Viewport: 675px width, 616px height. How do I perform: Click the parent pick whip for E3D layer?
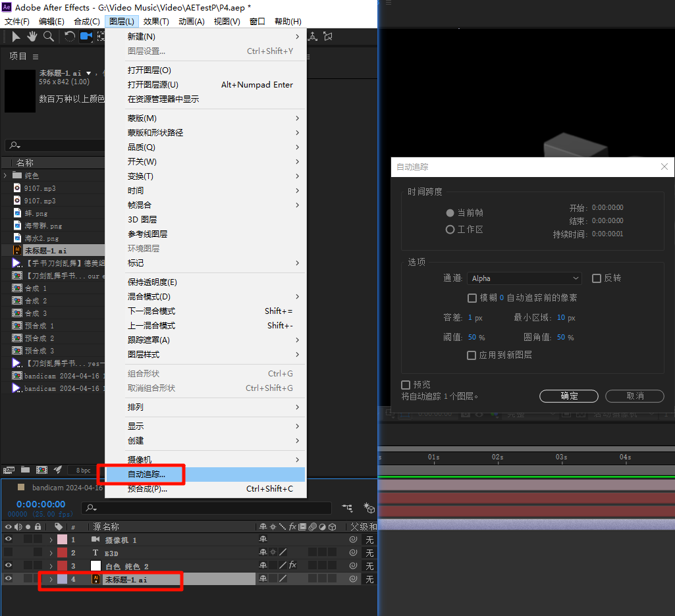point(353,552)
